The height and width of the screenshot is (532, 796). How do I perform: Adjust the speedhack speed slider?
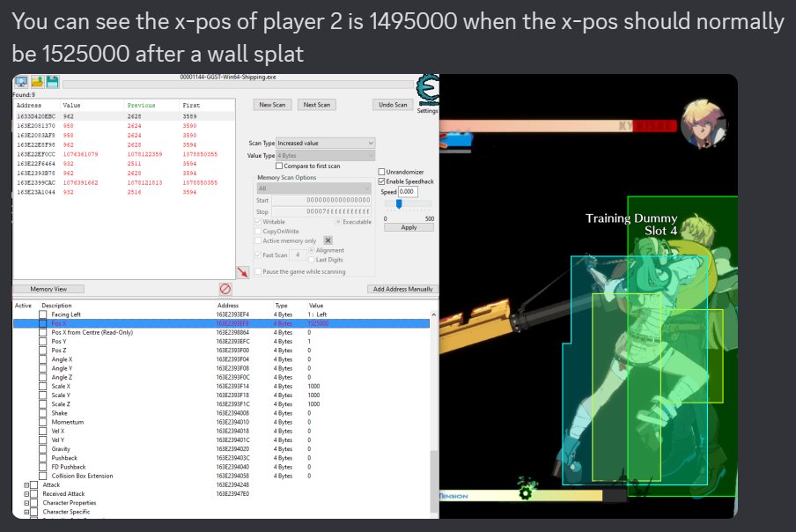point(399,204)
